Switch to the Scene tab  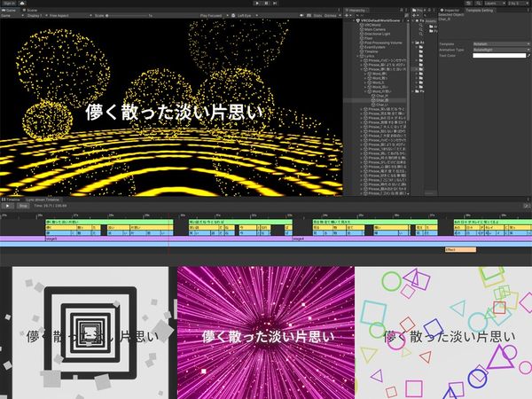30,10
